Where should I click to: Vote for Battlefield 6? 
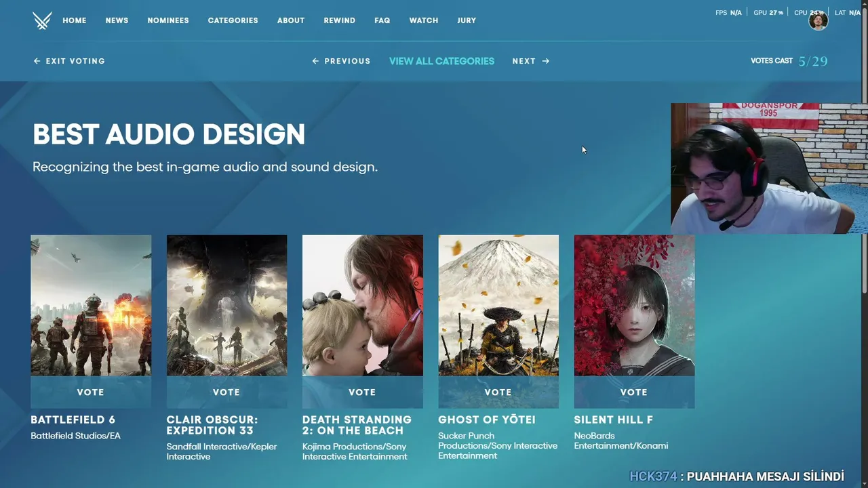[91, 392]
